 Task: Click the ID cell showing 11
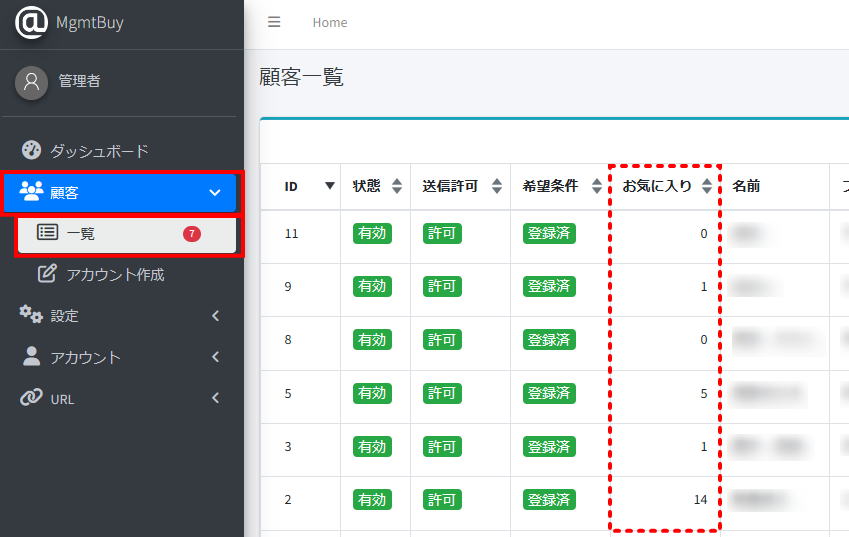tap(291, 233)
